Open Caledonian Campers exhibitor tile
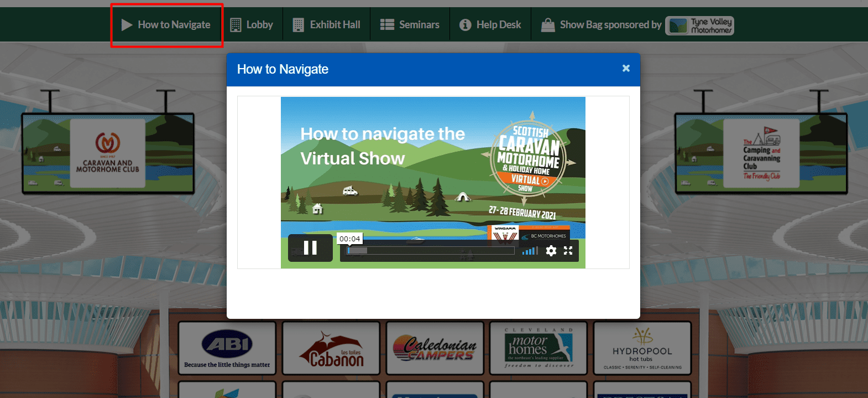868x398 pixels. [x=435, y=348]
